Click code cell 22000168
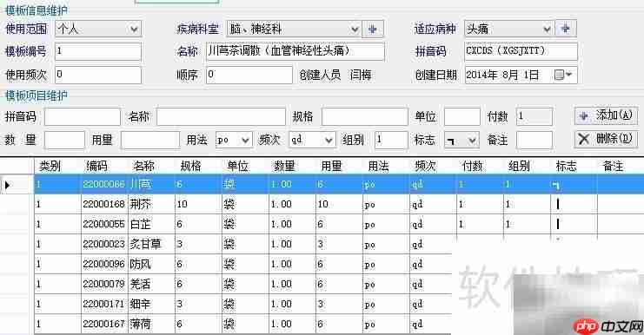Image resolution: width=644 pixels, height=335 pixels. pos(104,204)
